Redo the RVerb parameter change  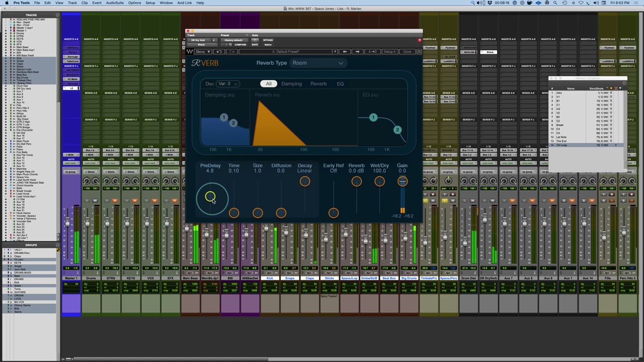coord(231,52)
